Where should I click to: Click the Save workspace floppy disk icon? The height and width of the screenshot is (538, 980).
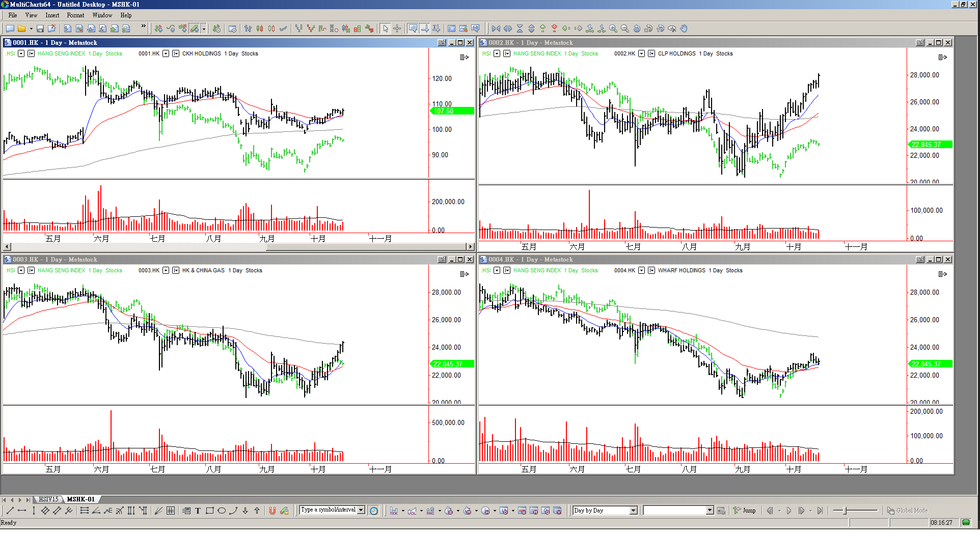pyautogui.click(x=40, y=29)
